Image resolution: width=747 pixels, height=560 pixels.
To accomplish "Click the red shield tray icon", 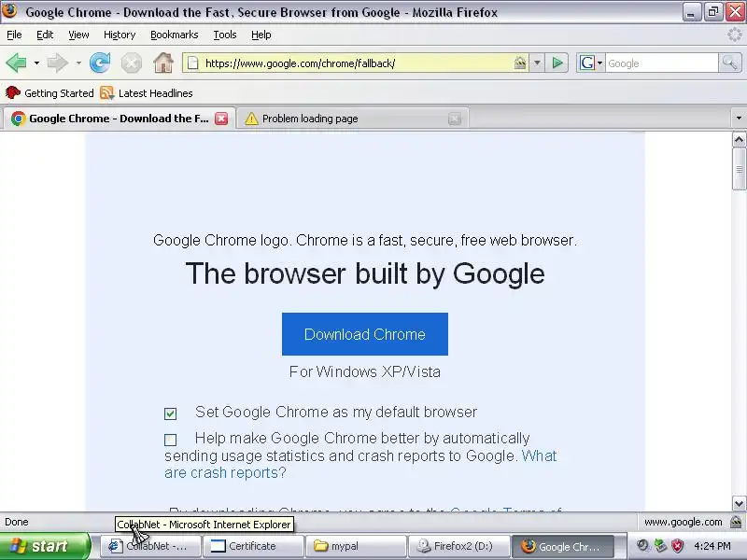I will point(678,546).
